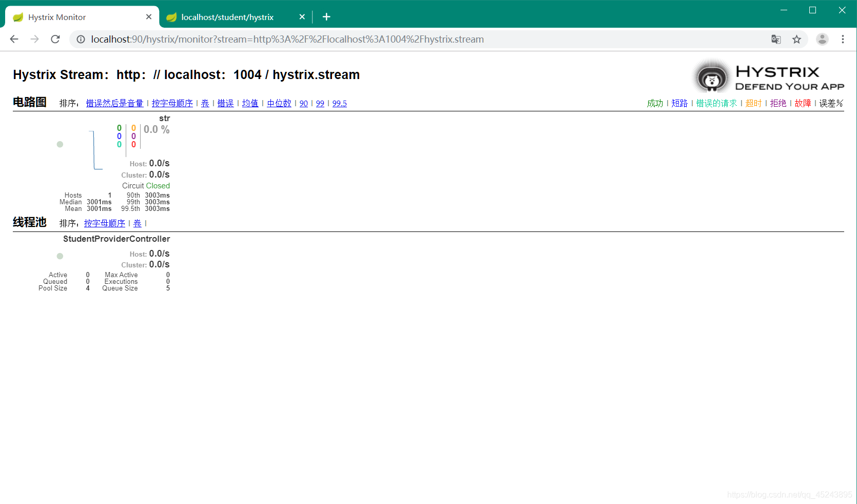857x504 pixels.
Task: Click the Median 3001ms value
Action: pos(99,202)
